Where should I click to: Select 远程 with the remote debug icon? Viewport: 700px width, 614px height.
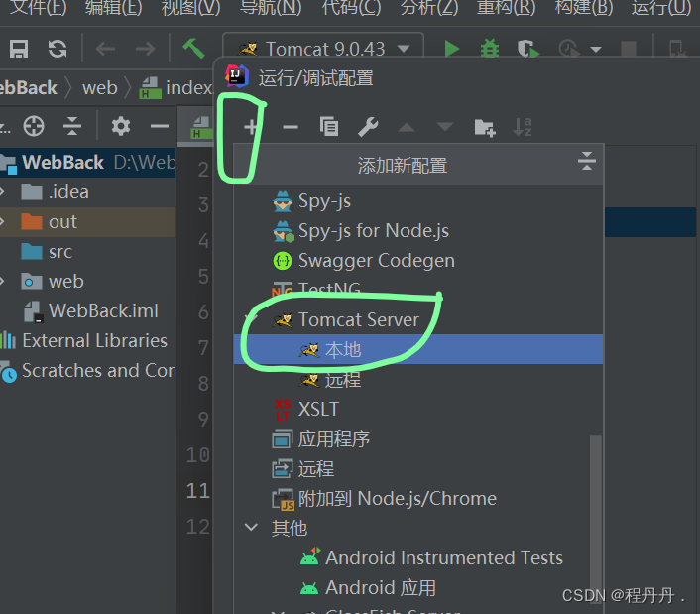(418, 469)
